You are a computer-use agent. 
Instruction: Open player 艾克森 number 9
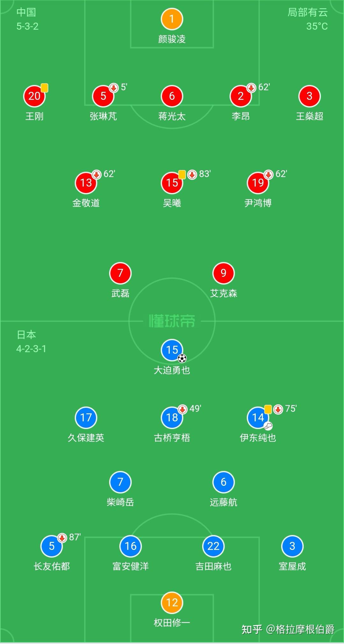[224, 273]
